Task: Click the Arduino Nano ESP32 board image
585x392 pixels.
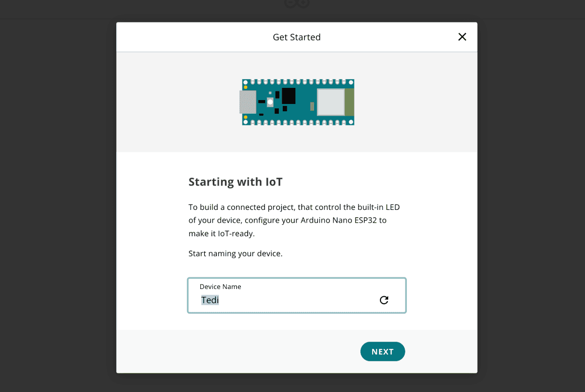Action: tap(298, 102)
